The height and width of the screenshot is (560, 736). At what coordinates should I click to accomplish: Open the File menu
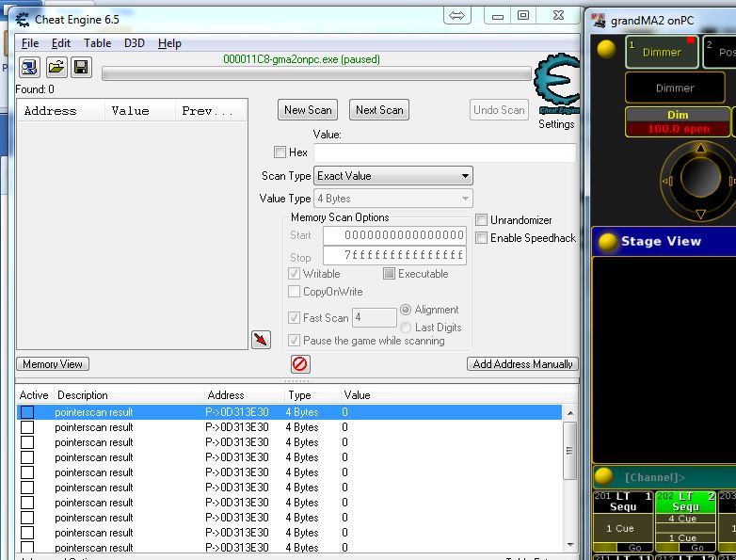(30, 43)
